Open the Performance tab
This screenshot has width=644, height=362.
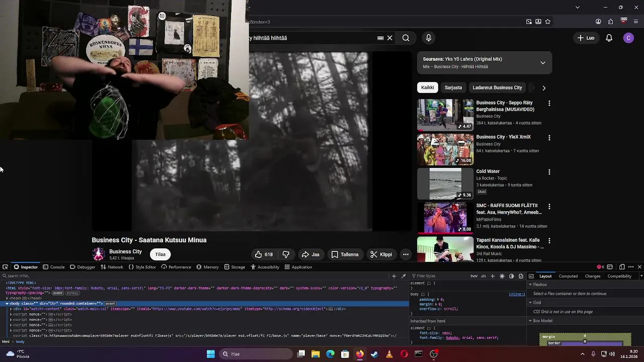[x=176, y=267]
